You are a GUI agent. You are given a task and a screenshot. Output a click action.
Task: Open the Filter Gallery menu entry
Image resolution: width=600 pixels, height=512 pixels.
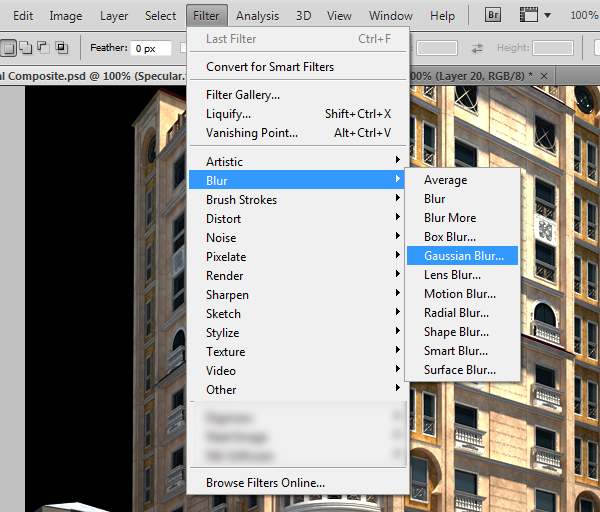pos(243,95)
